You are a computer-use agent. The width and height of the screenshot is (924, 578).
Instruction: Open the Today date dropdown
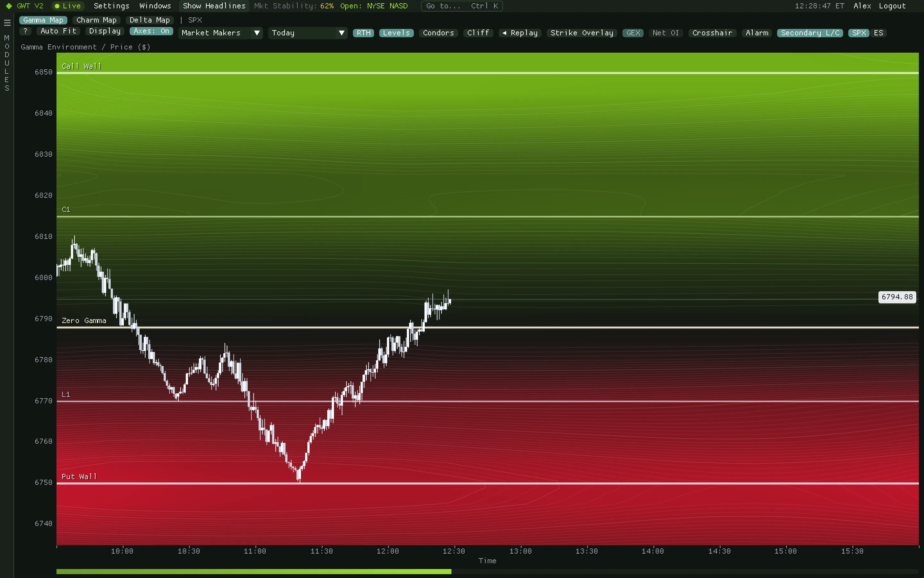pos(307,33)
